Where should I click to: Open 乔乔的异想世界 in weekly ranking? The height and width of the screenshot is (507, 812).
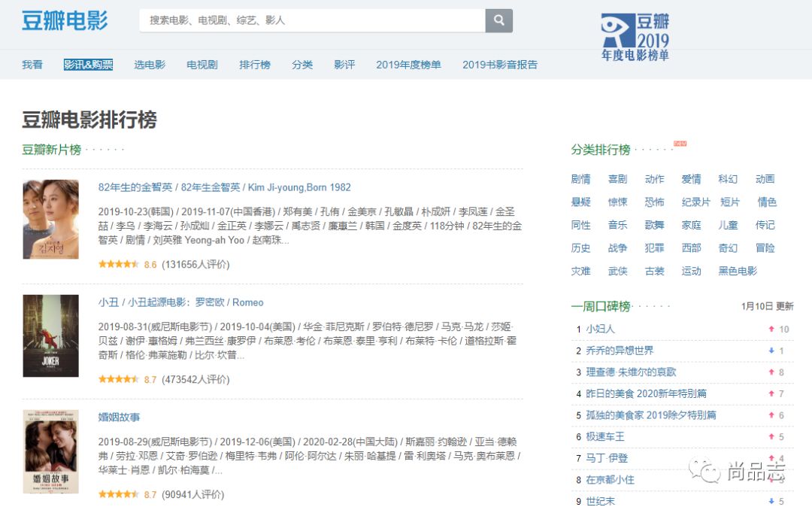pyautogui.click(x=620, y=351)
